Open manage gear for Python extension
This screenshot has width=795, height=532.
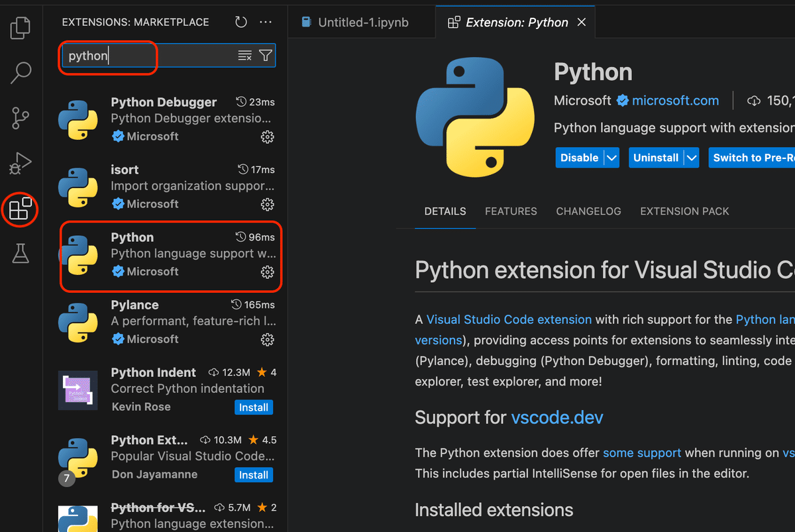coord(268,272)
